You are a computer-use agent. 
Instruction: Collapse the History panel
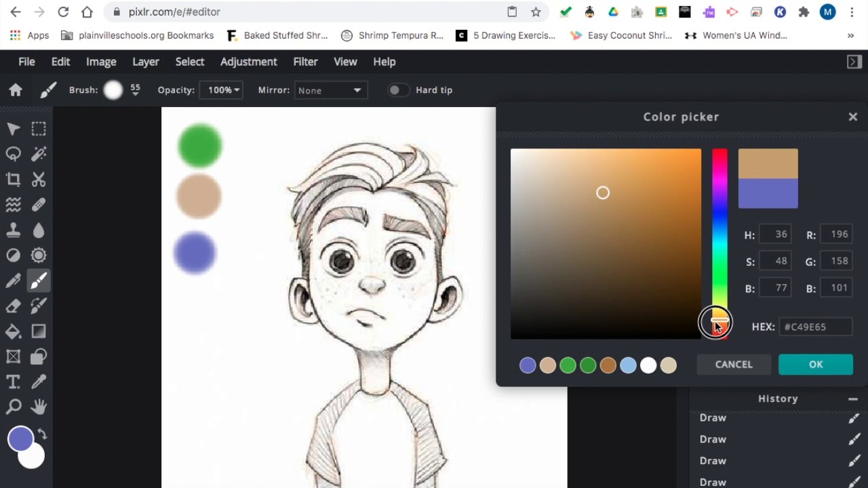852,399
